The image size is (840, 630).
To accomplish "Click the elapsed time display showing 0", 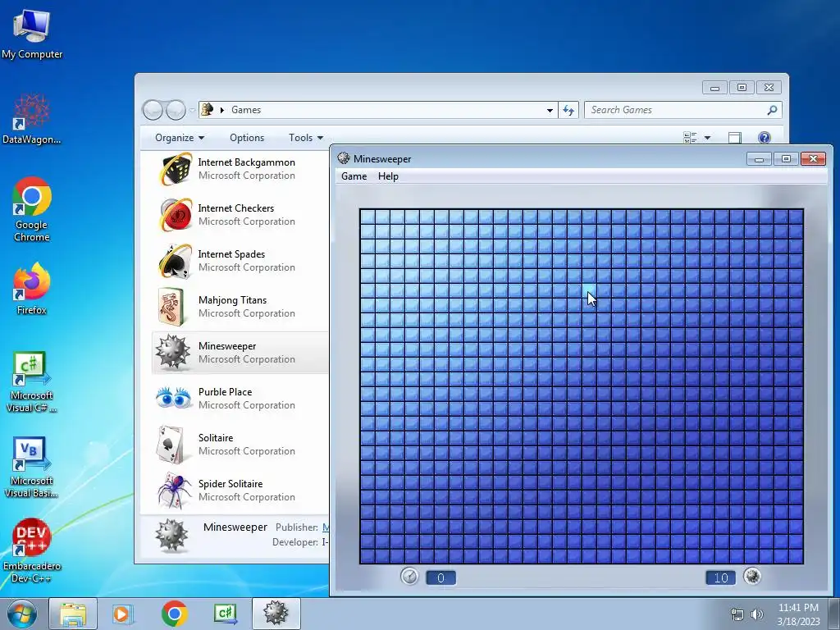I will (x=441, y=577).
